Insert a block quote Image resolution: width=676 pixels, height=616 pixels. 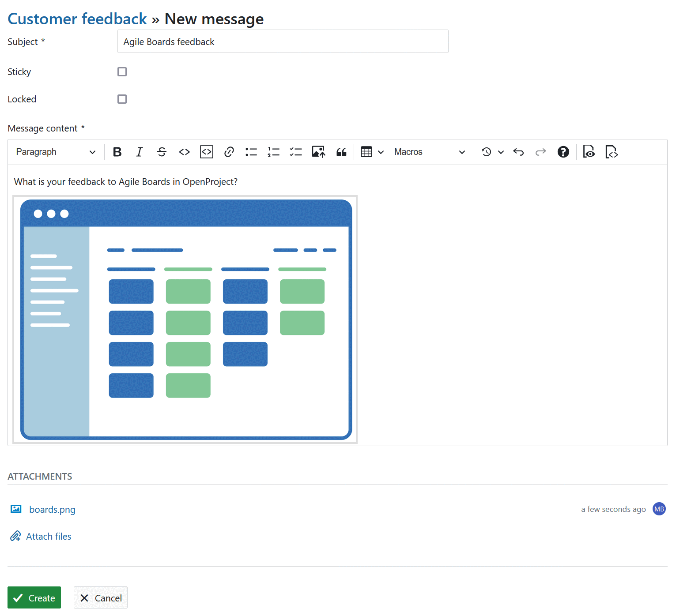341,152
